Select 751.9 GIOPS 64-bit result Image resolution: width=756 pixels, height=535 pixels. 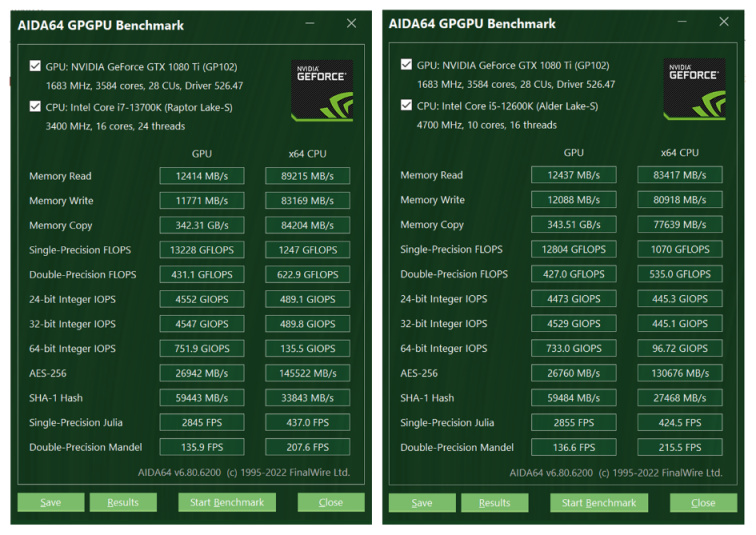pyautogui.click(x=202, y=348)
